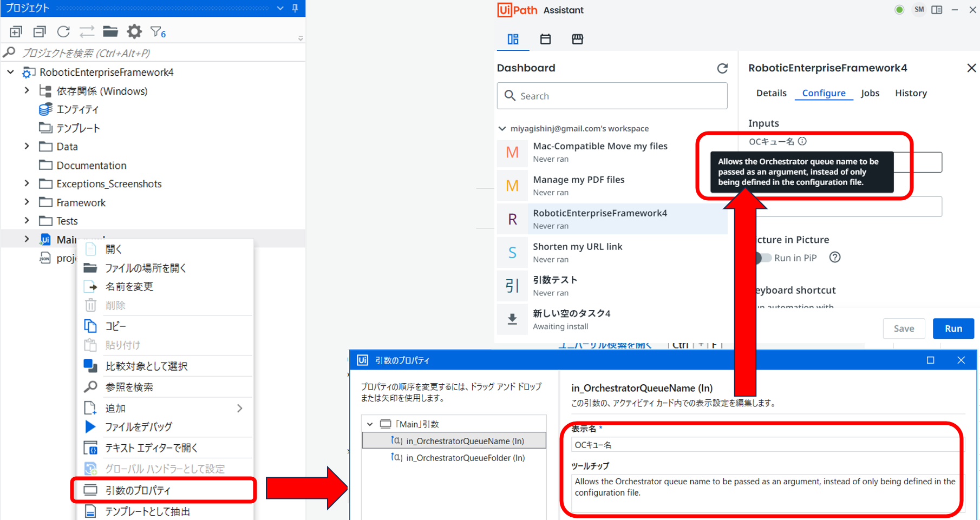Select in_OrchestratorQueueName (In) argument

pos(454,441)
